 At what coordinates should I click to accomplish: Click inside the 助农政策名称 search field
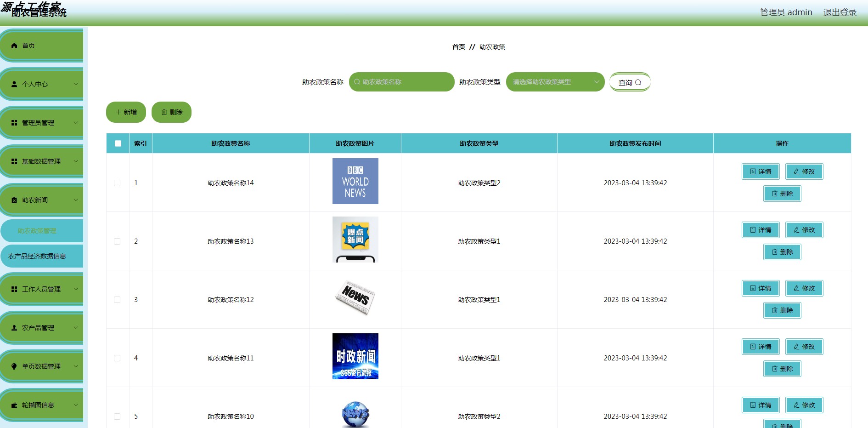coord(402,82)
